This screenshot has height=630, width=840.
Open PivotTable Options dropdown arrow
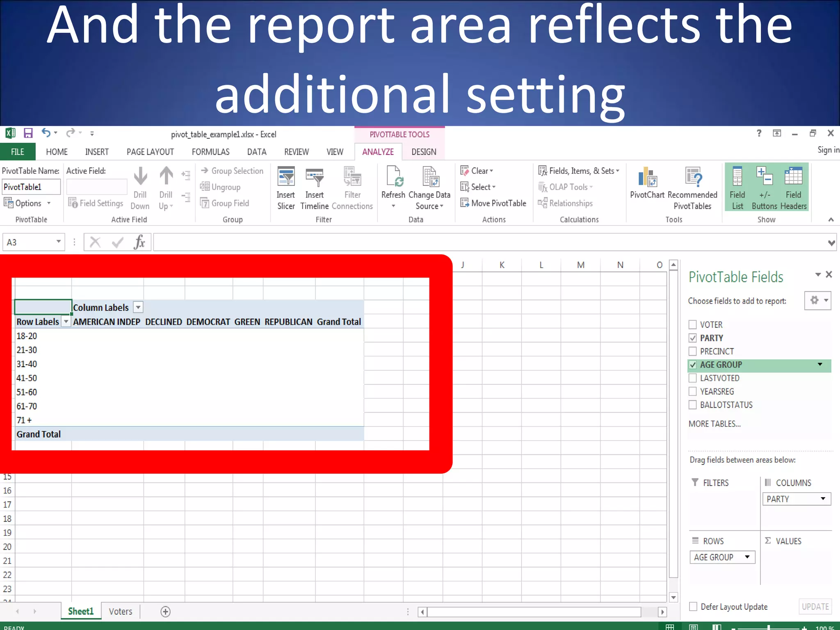[49, 203]
